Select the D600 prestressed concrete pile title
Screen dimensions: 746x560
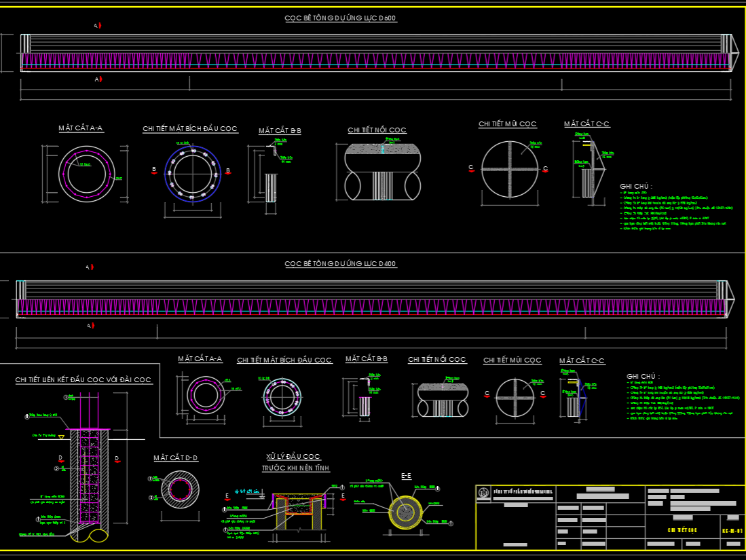(x=340, y=18)
